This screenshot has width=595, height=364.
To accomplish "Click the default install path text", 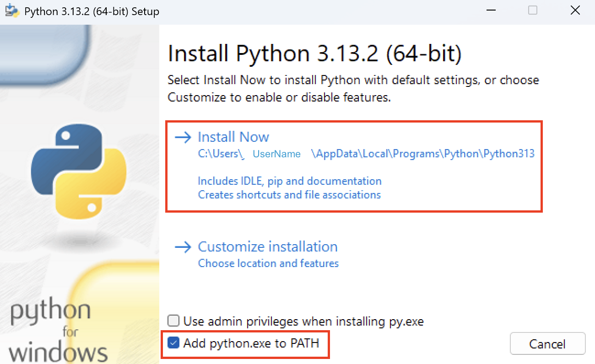I will pos(366,154).
